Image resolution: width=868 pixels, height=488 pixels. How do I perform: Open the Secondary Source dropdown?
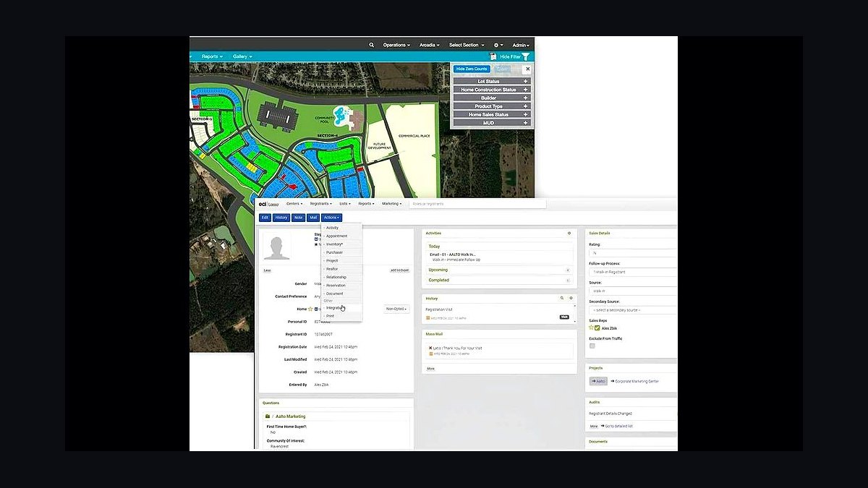633,310
